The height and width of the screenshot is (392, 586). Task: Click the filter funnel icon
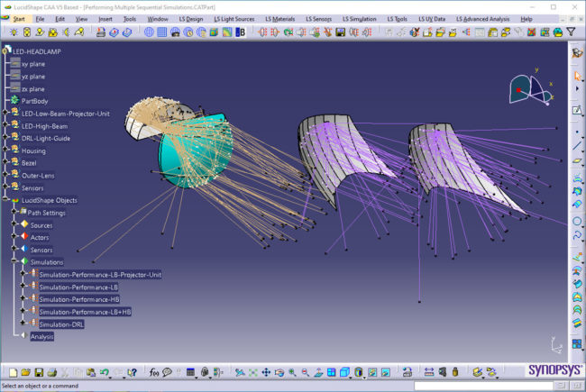pos(570,32)
